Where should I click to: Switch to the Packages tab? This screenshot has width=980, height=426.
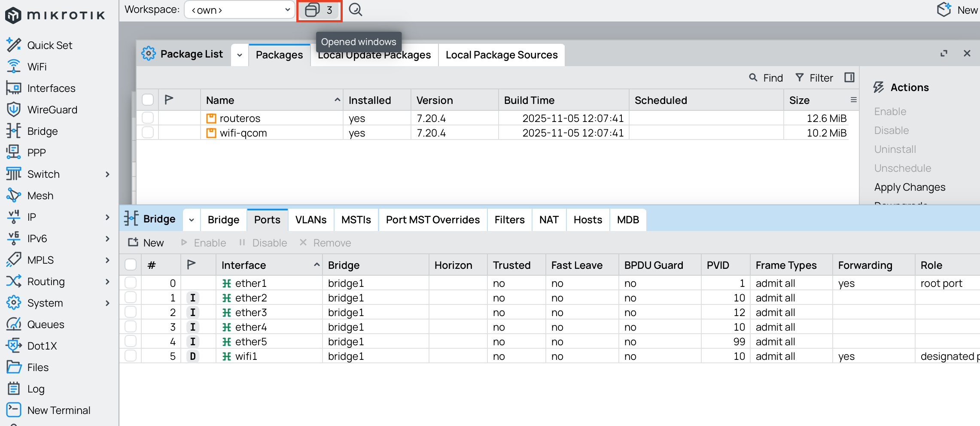279,55
